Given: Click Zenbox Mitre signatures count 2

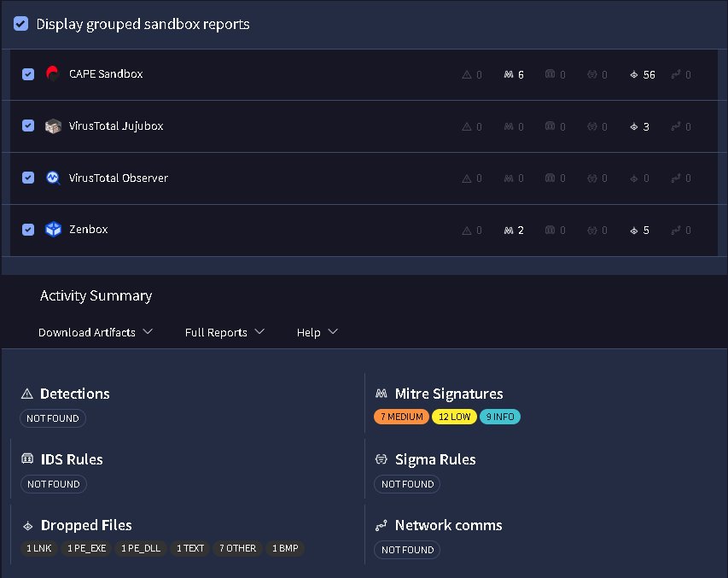Looking at the screenshot, I should [x=521, y=231].
